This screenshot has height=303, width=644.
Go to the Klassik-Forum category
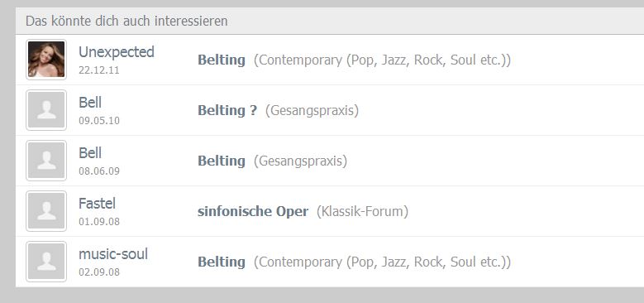(362, 212)
